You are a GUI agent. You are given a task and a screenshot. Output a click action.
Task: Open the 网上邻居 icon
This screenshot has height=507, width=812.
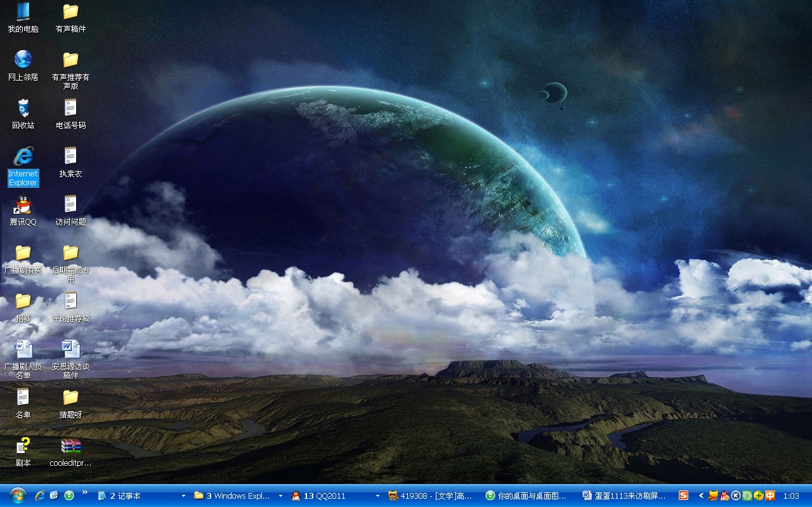[x=23, y=65]
